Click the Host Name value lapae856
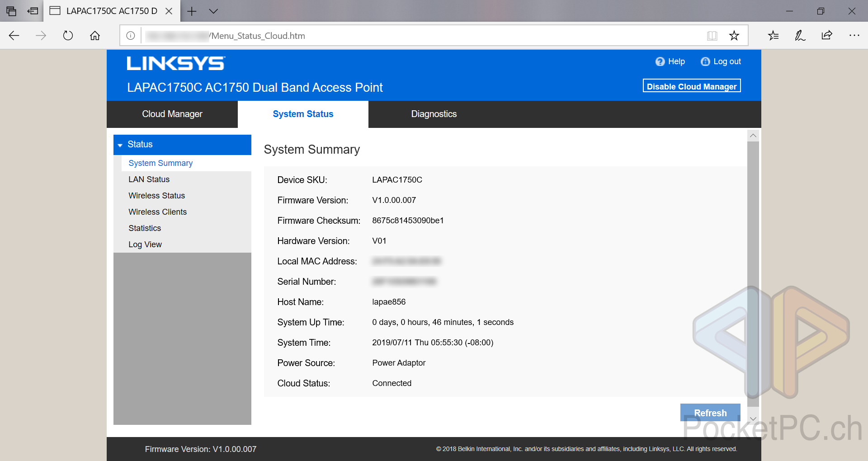Viewport: 868px width, 461px height. coord(389,302)
